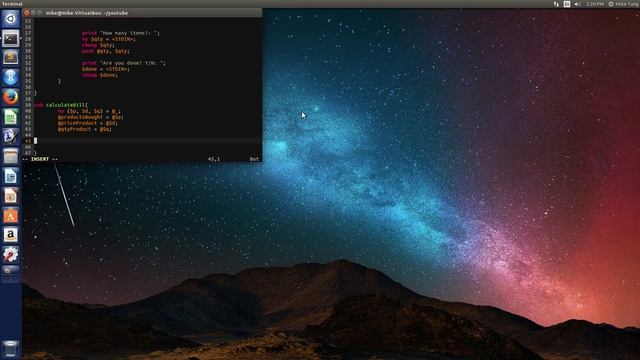The height and width of the screenshot is (360, 640).
Task: Click the 'Bot' scroll position indicator
Action: [254, 159]
